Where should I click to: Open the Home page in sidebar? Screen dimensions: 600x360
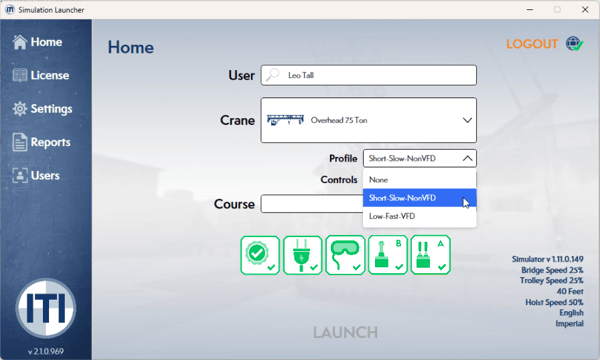click(x=37, y=42)
